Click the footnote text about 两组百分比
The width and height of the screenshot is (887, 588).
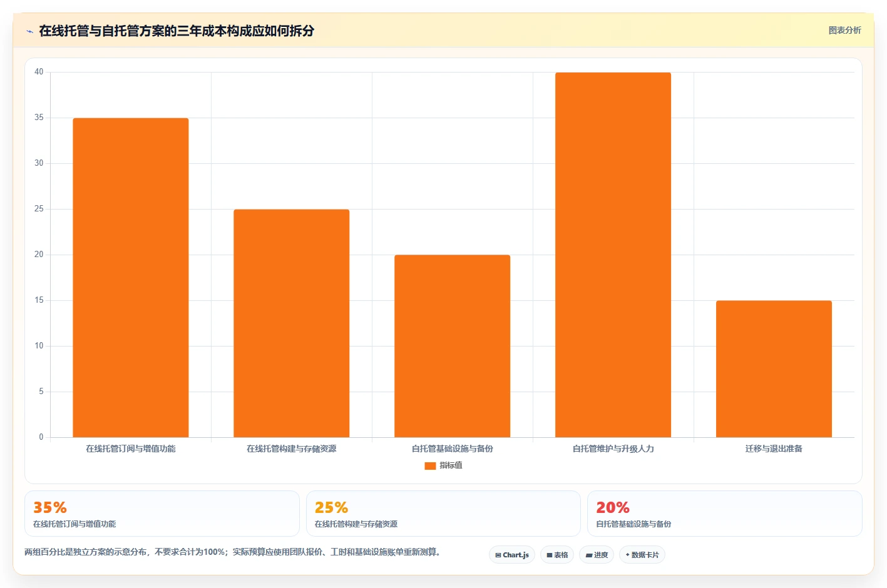[x=232, y=552]
